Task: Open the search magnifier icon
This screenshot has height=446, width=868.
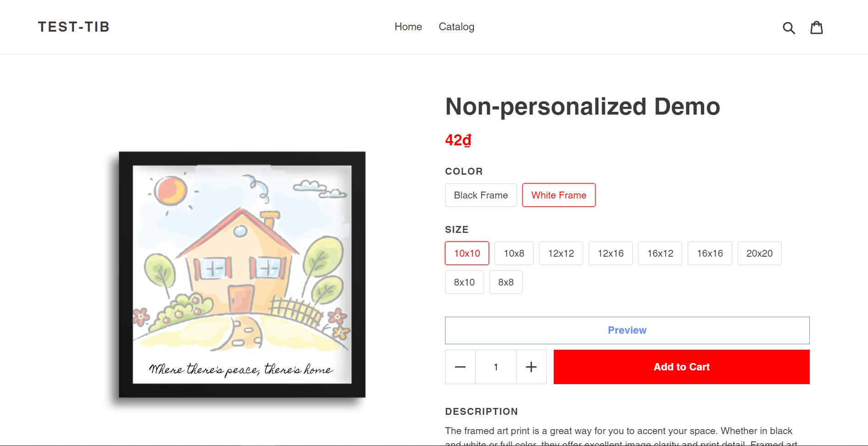Action: (x=789, y=28)
